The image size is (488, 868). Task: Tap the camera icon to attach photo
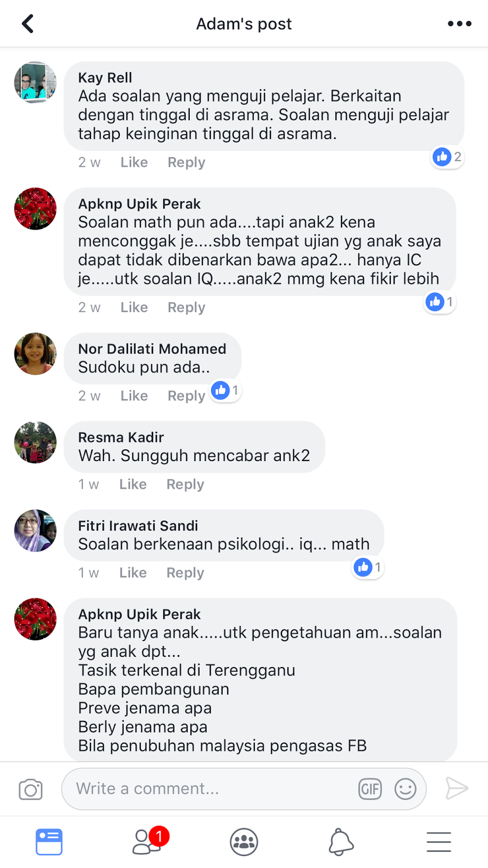coord(31,789)
